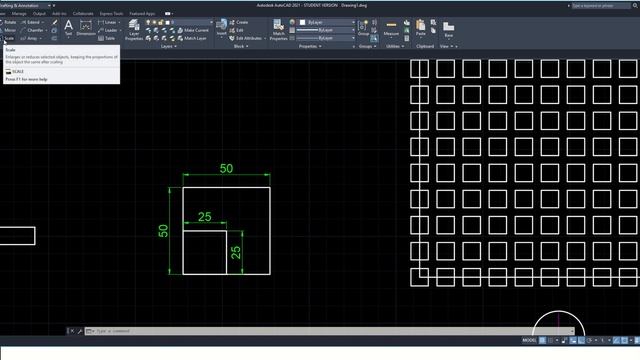Click Edit Attributes
This screenshot has height=360, width=640.
246,38
